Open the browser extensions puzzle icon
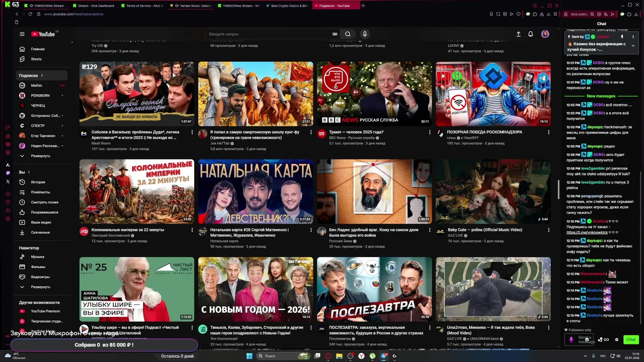The width and height of the screenshot is (644, 362). point(536,14)
